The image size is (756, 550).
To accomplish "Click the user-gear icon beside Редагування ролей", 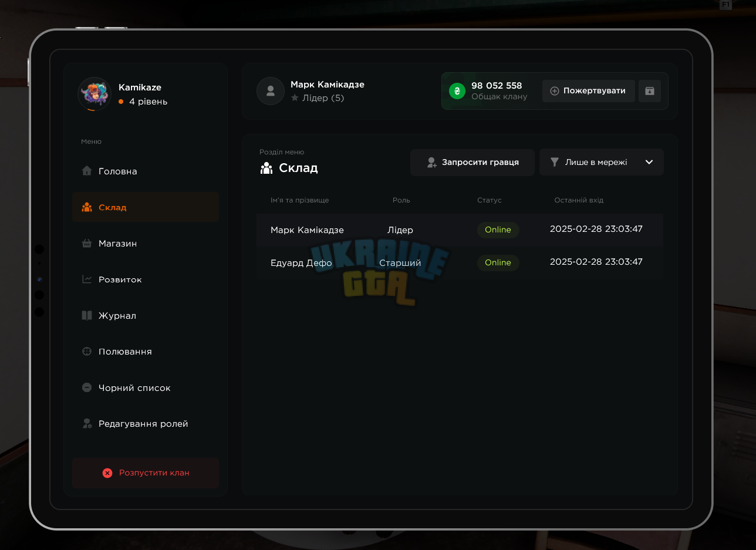I will pos(87,423).
